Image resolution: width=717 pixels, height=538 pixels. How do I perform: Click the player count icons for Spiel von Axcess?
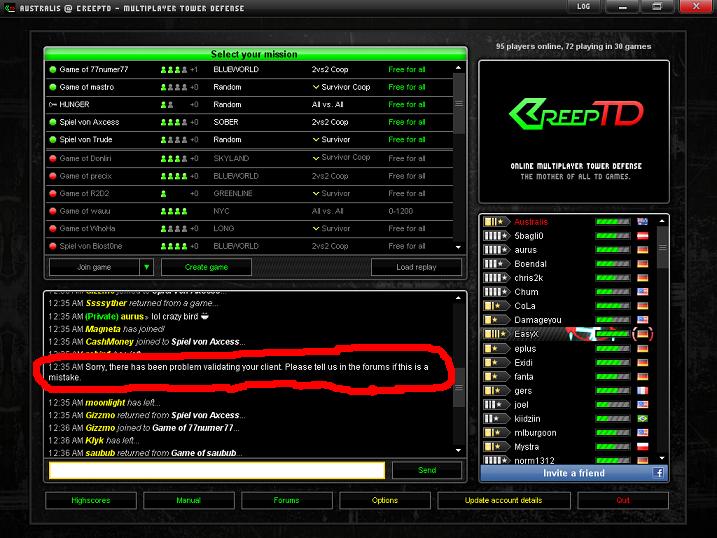point(174,122)
